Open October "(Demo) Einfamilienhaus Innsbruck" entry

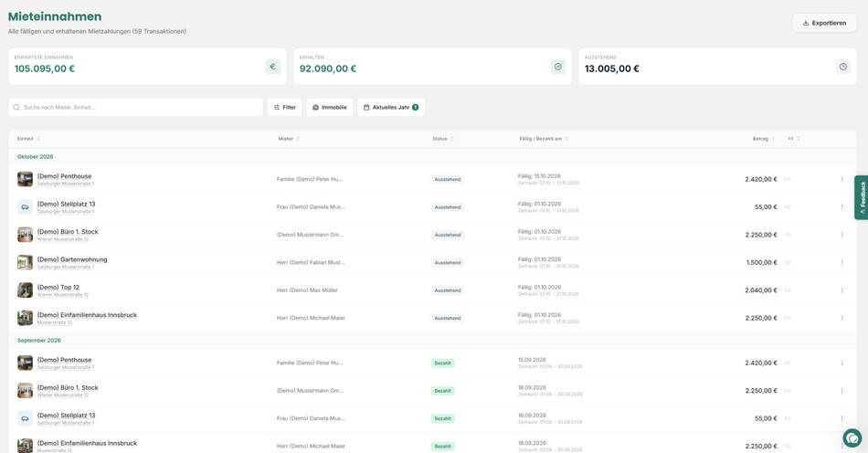click(87, 315)
